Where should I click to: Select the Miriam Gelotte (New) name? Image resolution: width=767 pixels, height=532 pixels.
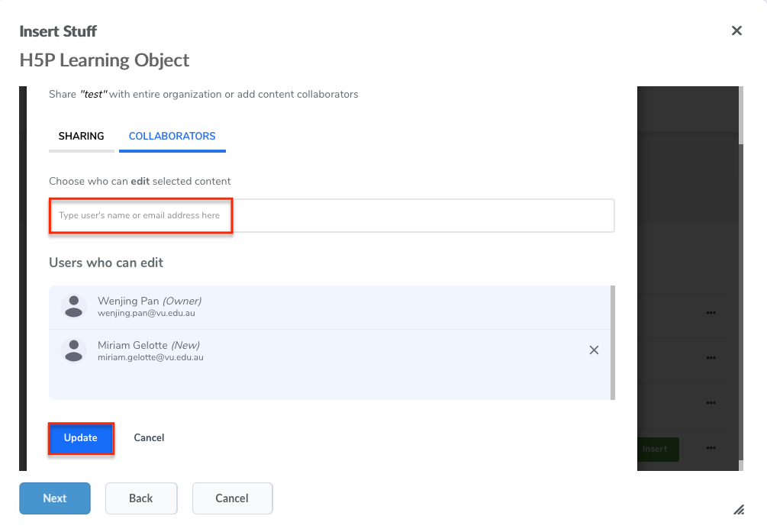(149, 346)
